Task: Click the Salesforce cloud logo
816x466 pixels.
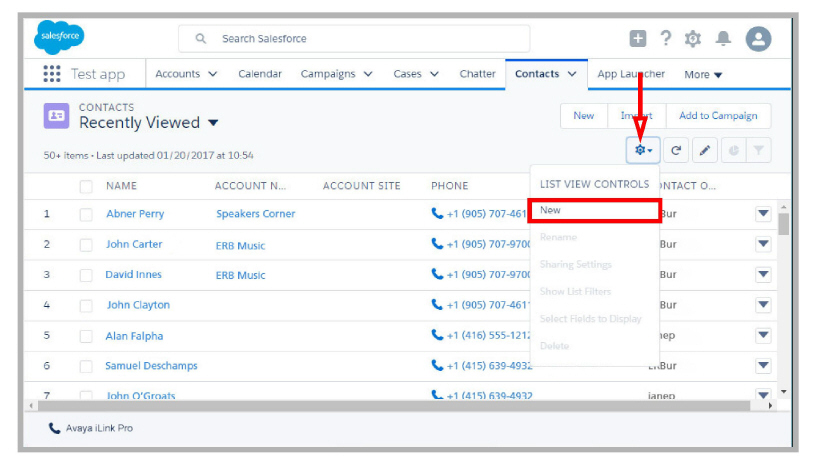Action: point(59,36)
